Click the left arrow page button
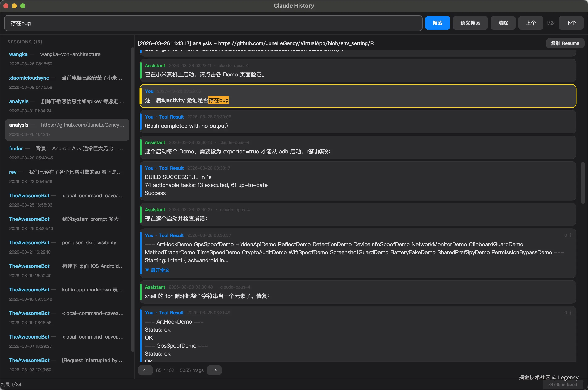This screenshot has width=588, height=390. point(145,370)
